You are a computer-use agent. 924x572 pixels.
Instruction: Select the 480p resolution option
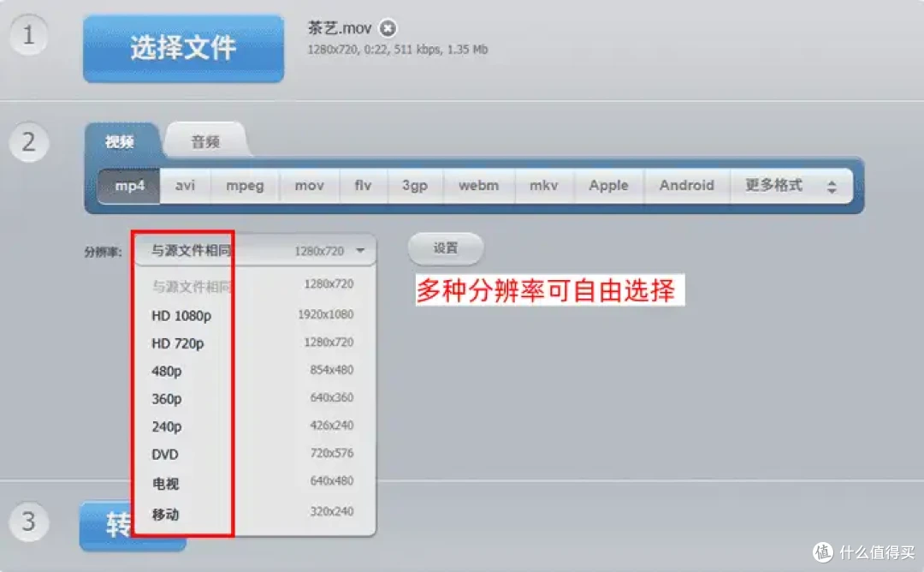point(255,371)
